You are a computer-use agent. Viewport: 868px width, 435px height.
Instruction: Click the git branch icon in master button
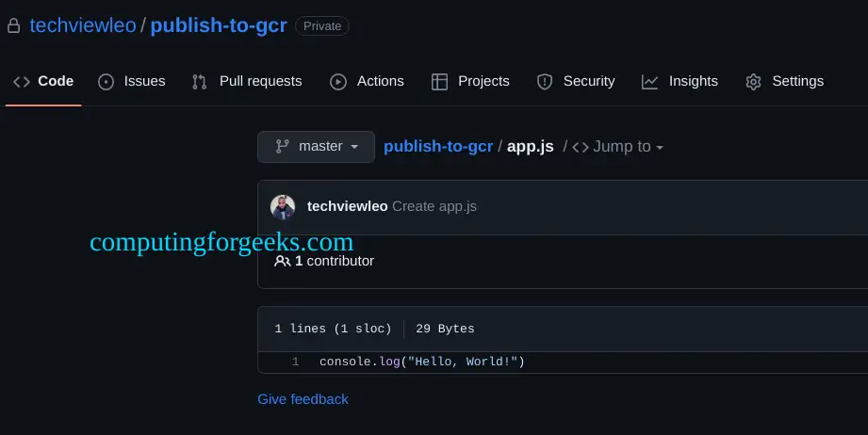[283, 147]
